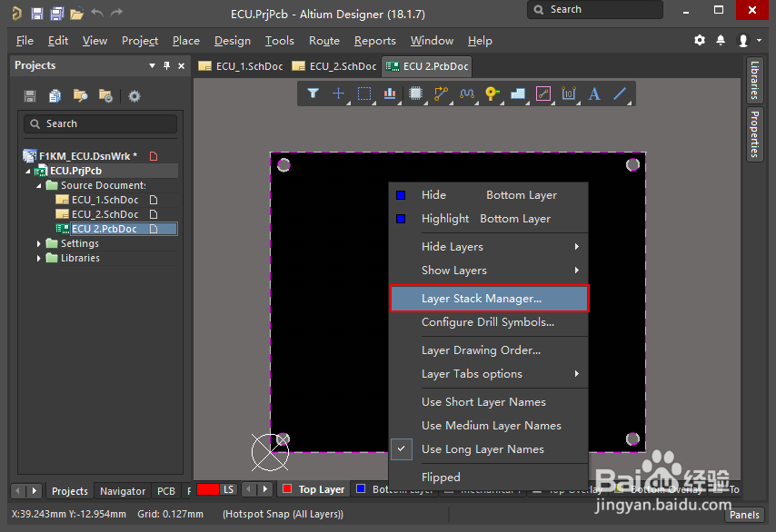Click the red current layer color swatch

[x=208, y=489]
